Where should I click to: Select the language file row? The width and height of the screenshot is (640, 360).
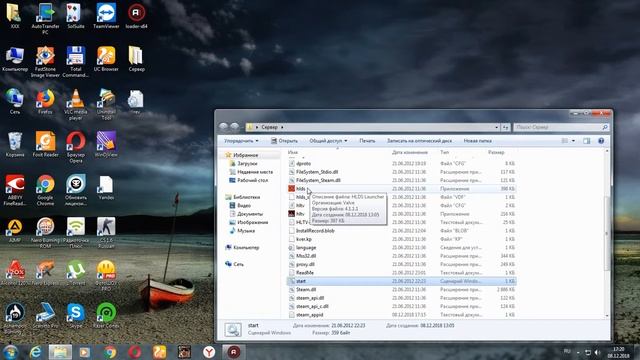[x=402, y=247]
